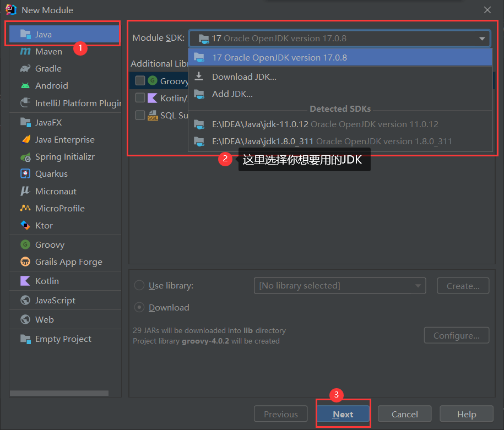Select Gradle module type label
The height and width of the screenshot is (430, 504).
(48, 68)
